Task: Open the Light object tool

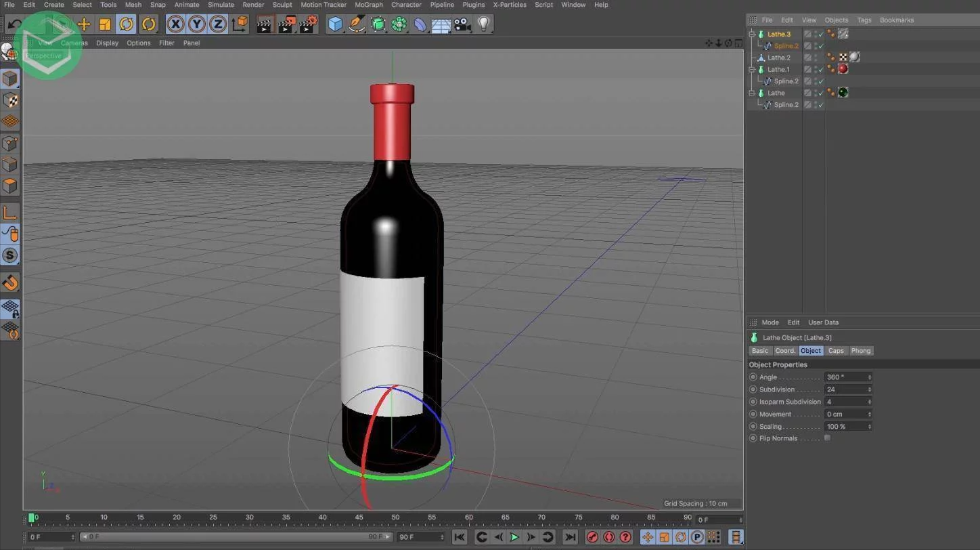Action: click(483, 24)
